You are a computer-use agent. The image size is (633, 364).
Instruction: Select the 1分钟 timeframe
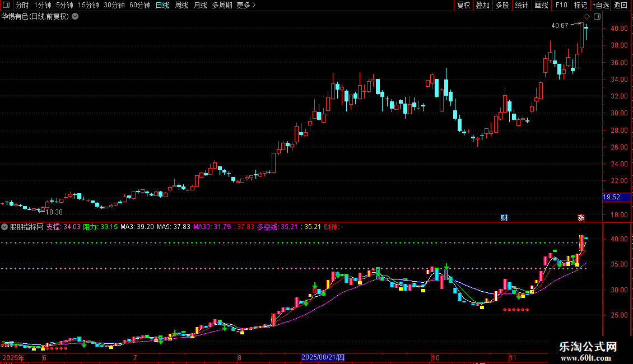[43, 5]
